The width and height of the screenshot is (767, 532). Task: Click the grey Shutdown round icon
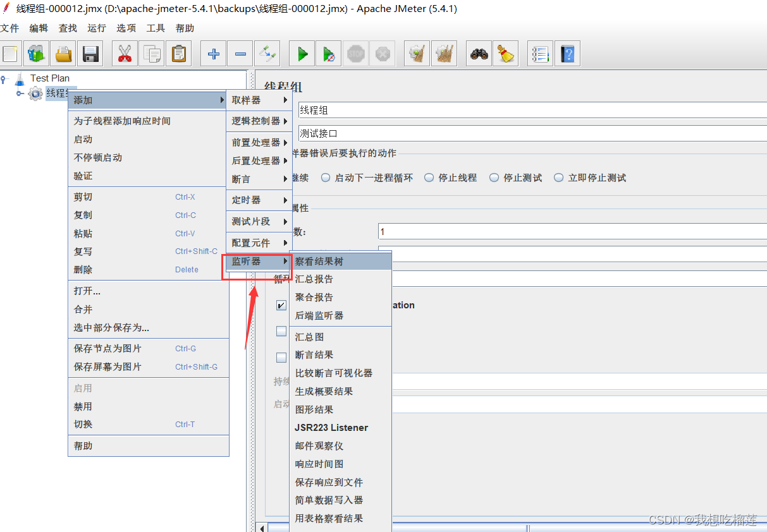[x=382, y=54]
